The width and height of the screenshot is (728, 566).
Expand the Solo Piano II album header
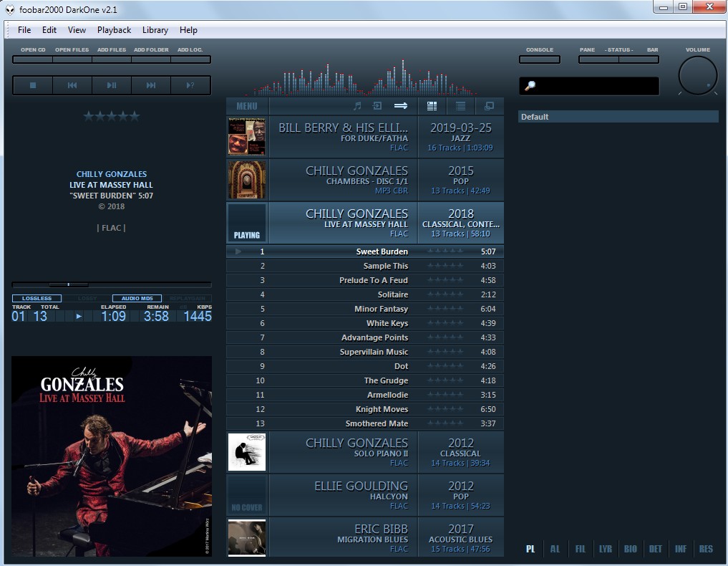[x=365, y=452]
